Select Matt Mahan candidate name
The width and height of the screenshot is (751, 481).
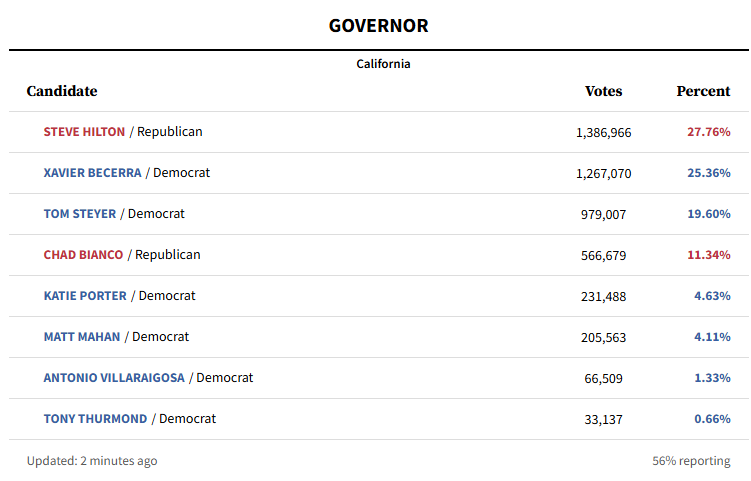82,337
